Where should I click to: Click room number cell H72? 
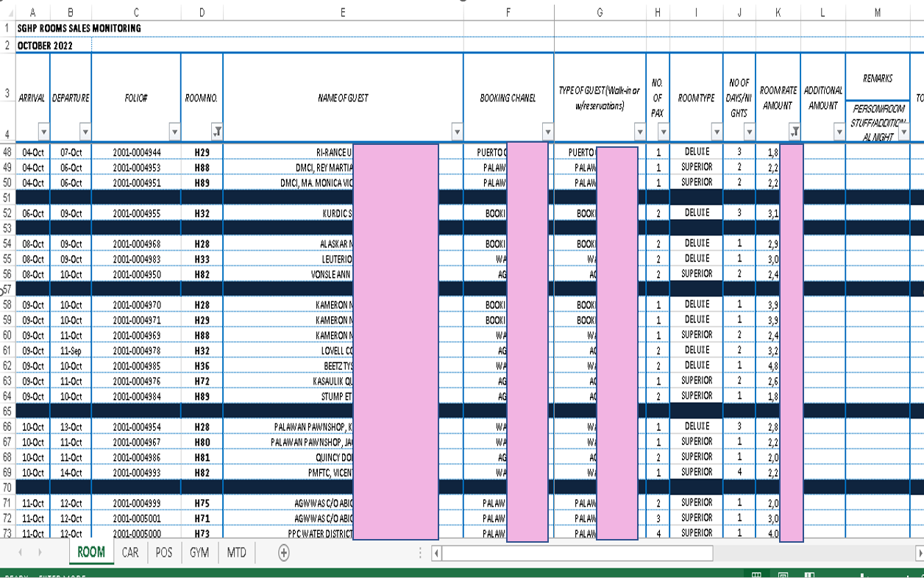pyautogui.click(x=202, y=382)
